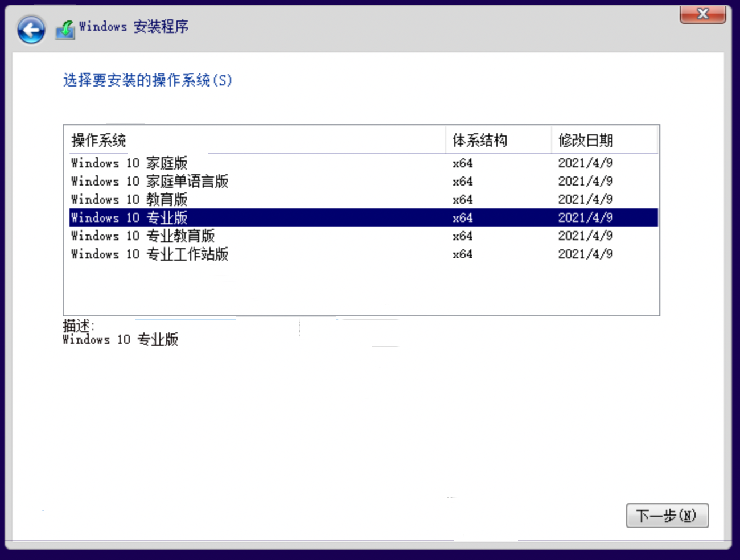Choose Windows 10 教育版 in the list

129,200
